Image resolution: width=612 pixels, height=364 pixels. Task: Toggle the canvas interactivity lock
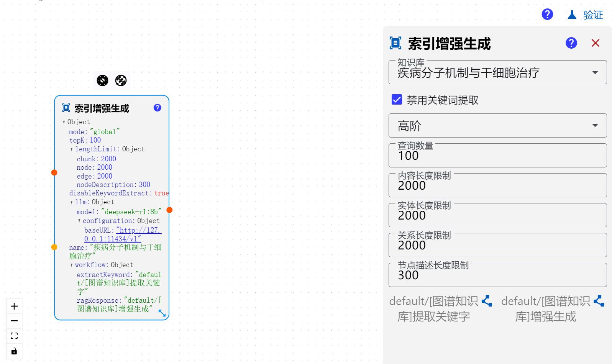click(14, 351)
